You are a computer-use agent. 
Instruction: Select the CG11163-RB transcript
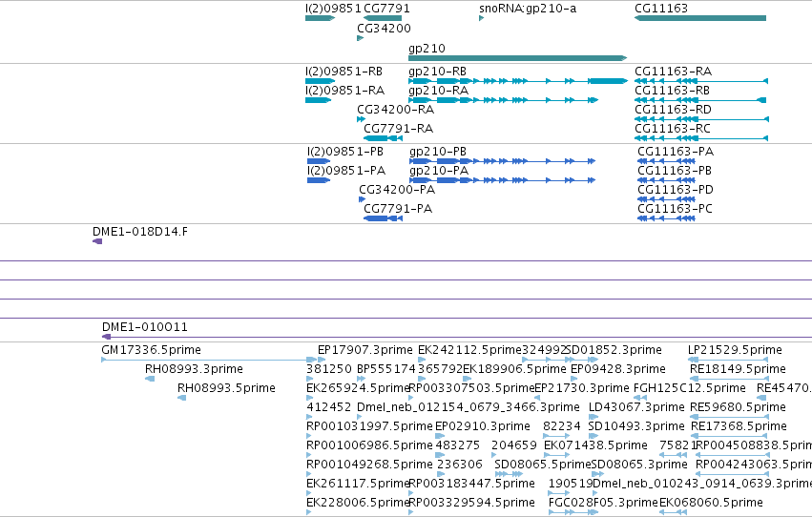[x=700, y=100]
